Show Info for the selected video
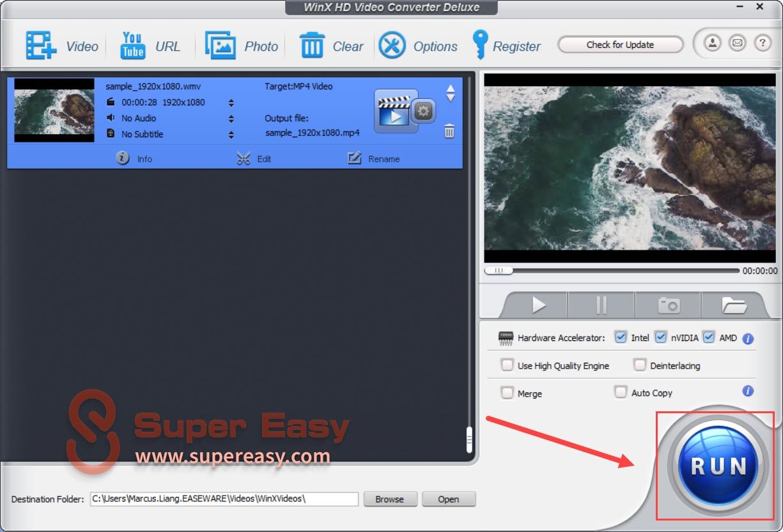Screen dimensions: 783x532 click(134, 158)
